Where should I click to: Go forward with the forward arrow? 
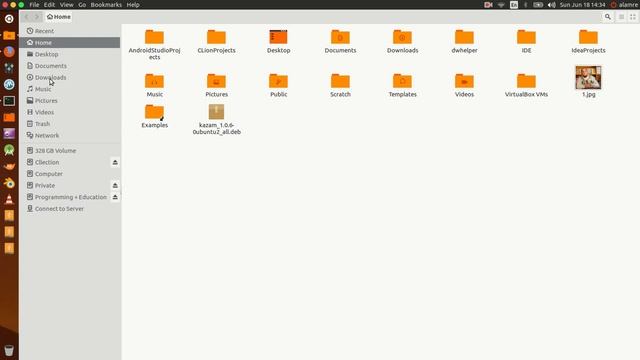[37, 17]
